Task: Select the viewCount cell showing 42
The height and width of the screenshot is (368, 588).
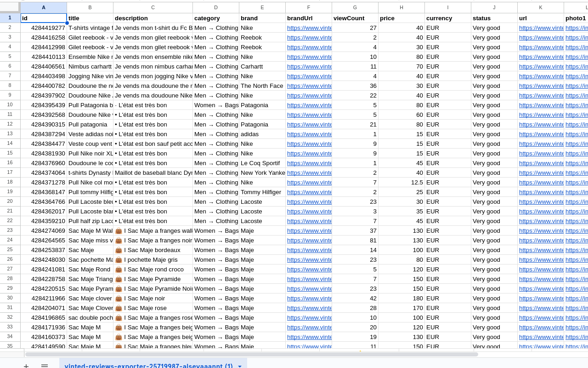Action: [x=355, y=298]
